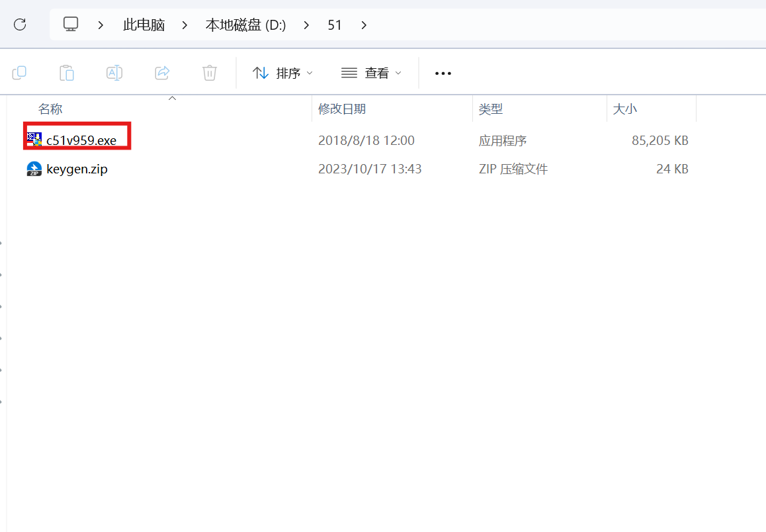Click the 85,205 KB size cell
766x532 pixels.
click(x=660, y=141)
